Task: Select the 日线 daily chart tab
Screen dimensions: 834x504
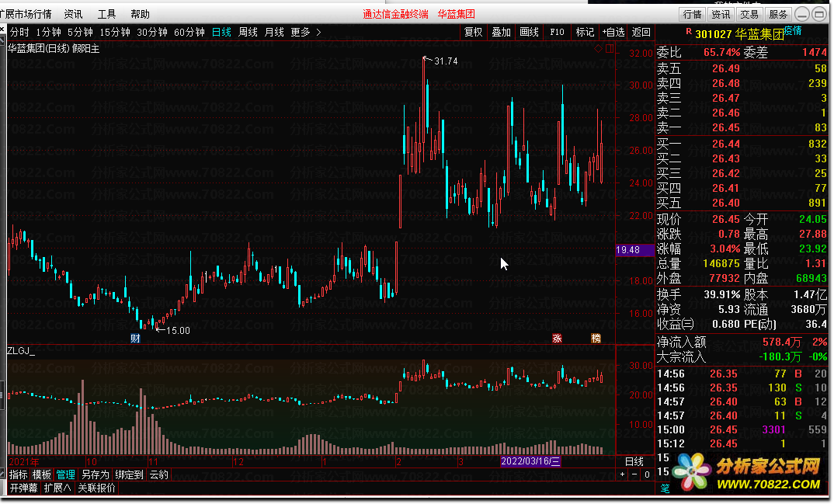Action: tap(221, 33)
